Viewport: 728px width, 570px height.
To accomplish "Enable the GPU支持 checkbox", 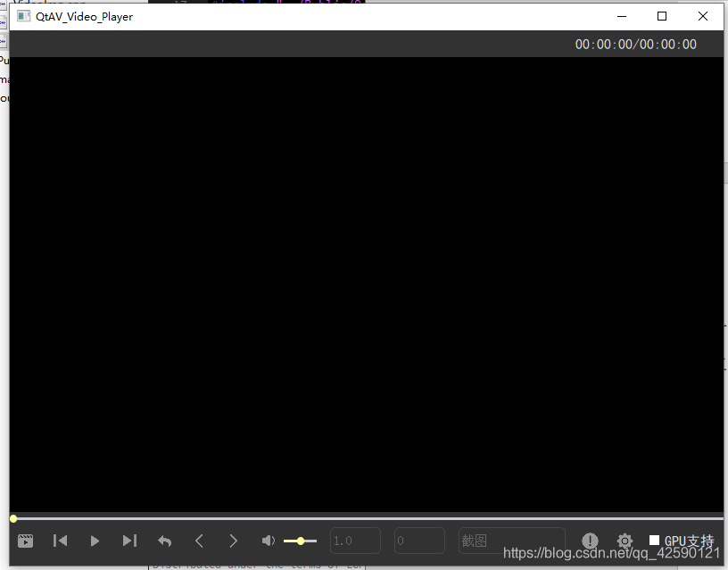I will [x=654, y=541].
